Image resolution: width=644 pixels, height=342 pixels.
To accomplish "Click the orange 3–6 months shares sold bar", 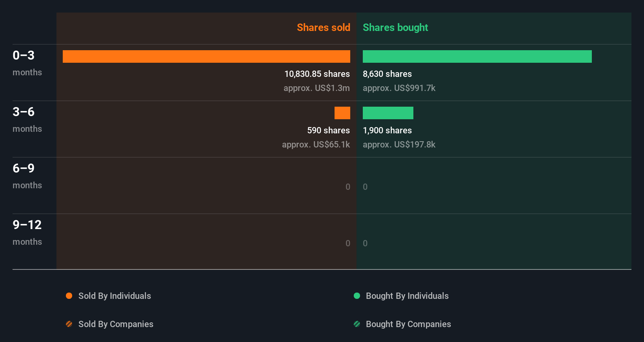I will click(342, 113).
